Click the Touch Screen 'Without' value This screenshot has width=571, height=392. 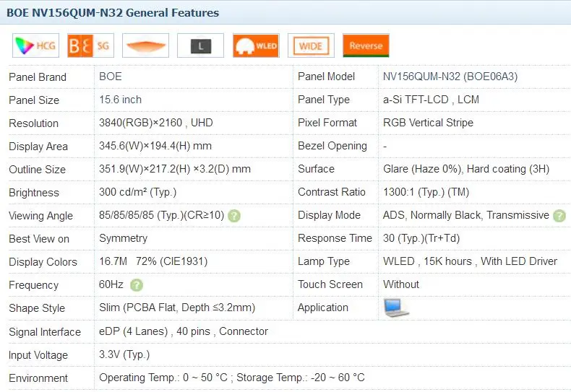click(400, 284)
